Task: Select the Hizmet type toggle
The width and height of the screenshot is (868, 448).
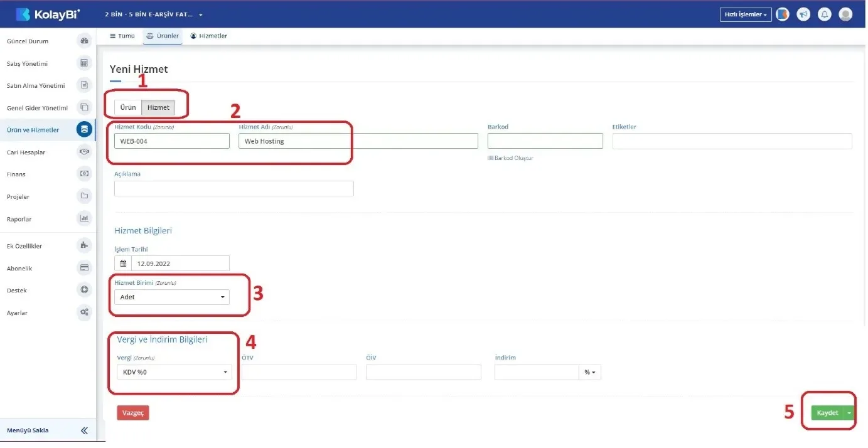Action: point(158,107)
